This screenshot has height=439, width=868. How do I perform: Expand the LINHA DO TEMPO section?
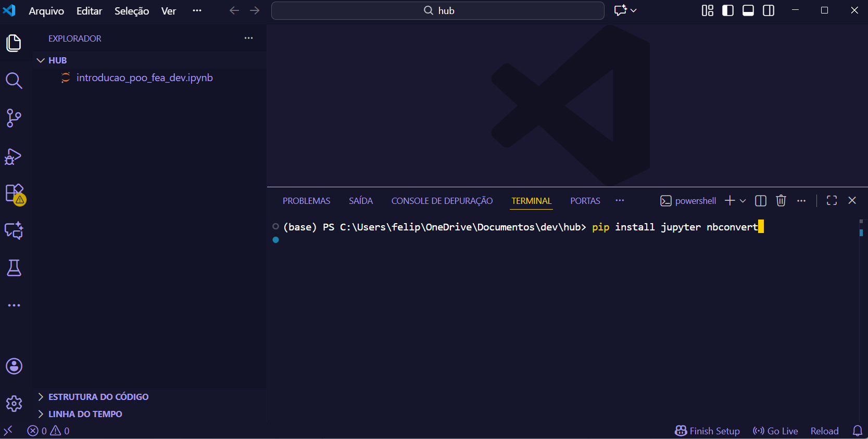point(85,414)
